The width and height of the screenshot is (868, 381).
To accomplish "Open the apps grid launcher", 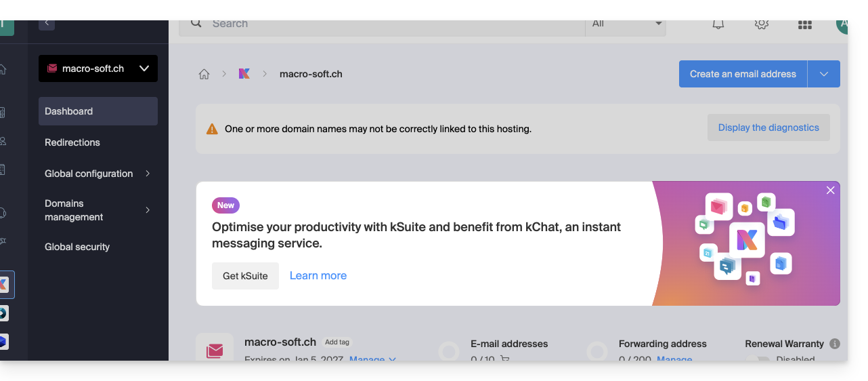I will (804, 25).
